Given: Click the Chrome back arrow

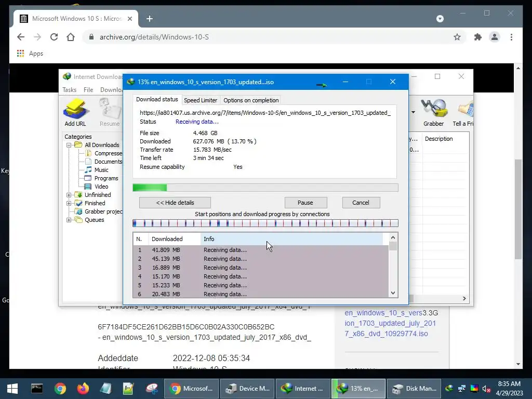Looking at the screenshot, I should pyautogui.click(x=21, y=37).
